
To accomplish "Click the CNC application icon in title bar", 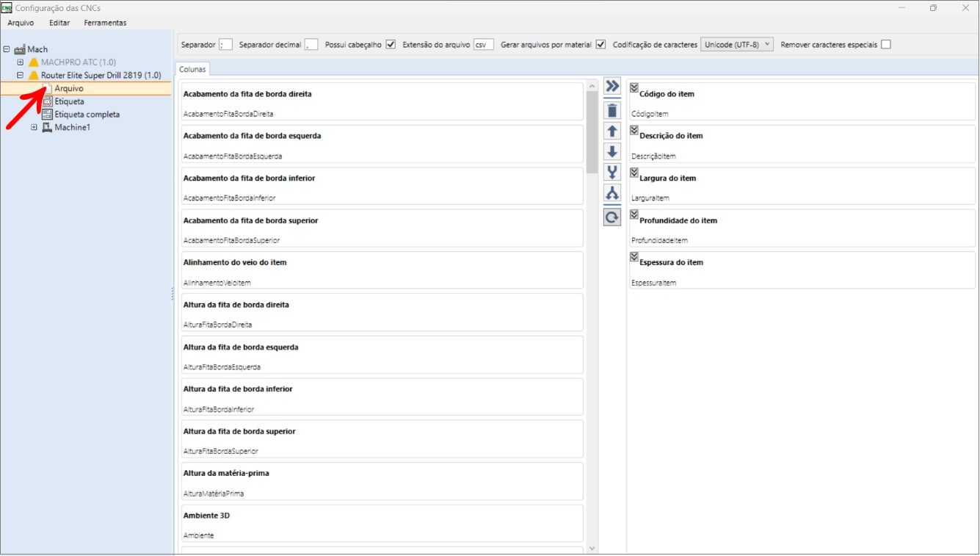I will pyautogui.click(x=7, y=8).
